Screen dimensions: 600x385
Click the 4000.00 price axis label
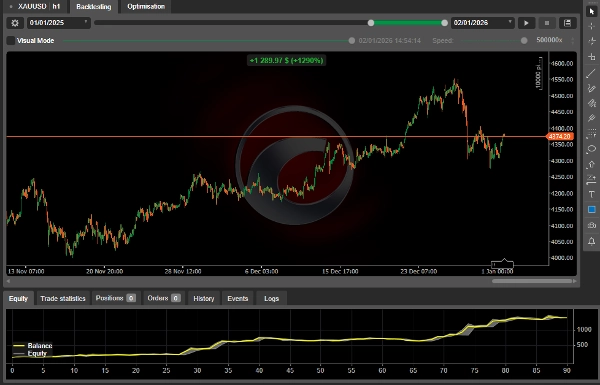[562, 258]
